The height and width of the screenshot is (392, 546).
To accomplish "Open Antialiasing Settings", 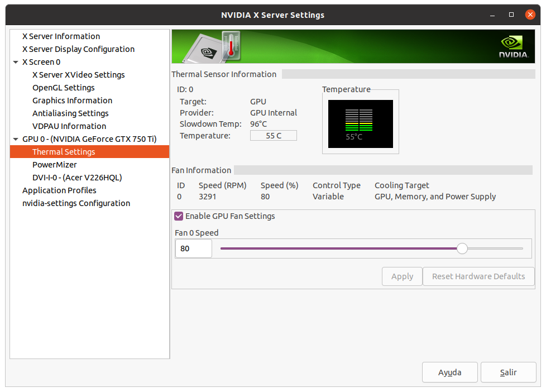I will 70,113.
